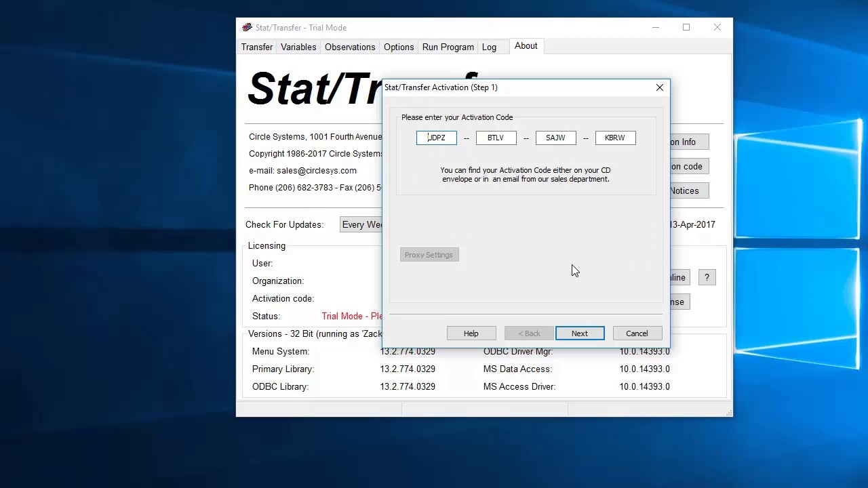Click the red Trial Mode status text

pos(352,316)
